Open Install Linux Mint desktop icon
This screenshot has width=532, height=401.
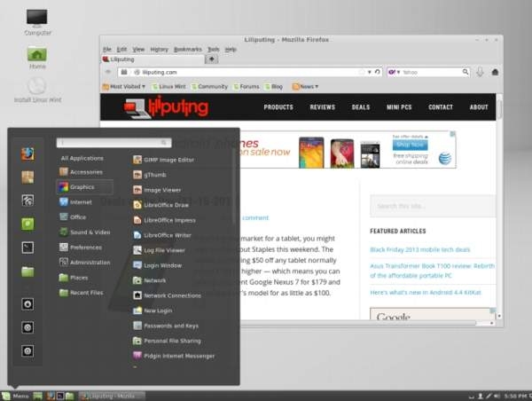[37, 90]
